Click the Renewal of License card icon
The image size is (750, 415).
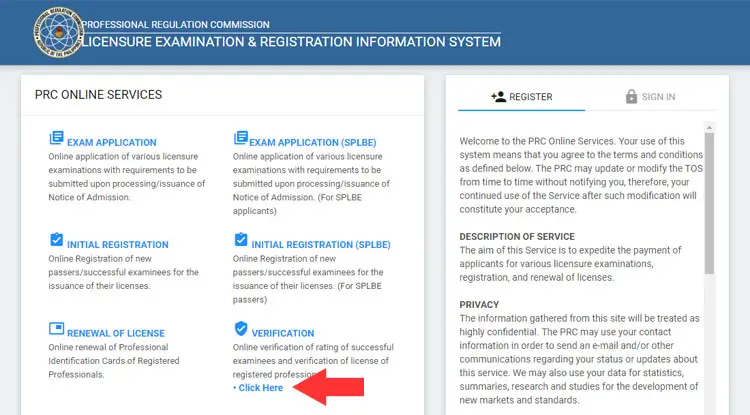(x=56, y=328)
